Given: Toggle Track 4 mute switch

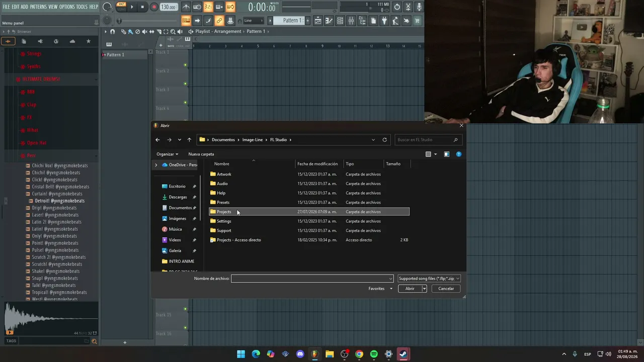Looking at the screenshot, I should pos(185,121).
